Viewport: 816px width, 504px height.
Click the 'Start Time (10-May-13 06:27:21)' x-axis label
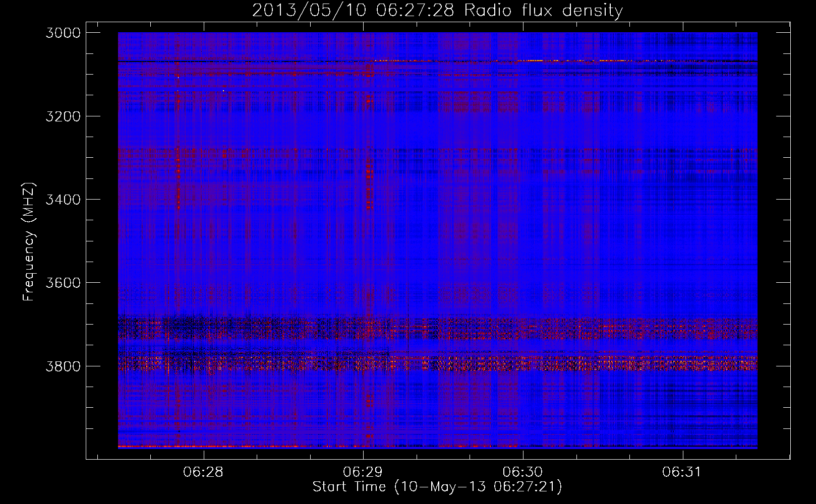(x=437, y=487)
